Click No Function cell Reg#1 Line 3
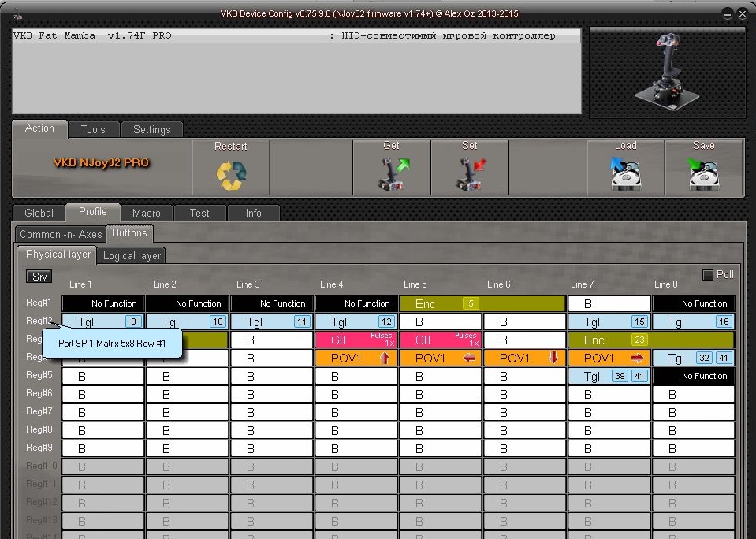The height and width of the screenshot is (539, 756). 271,303
